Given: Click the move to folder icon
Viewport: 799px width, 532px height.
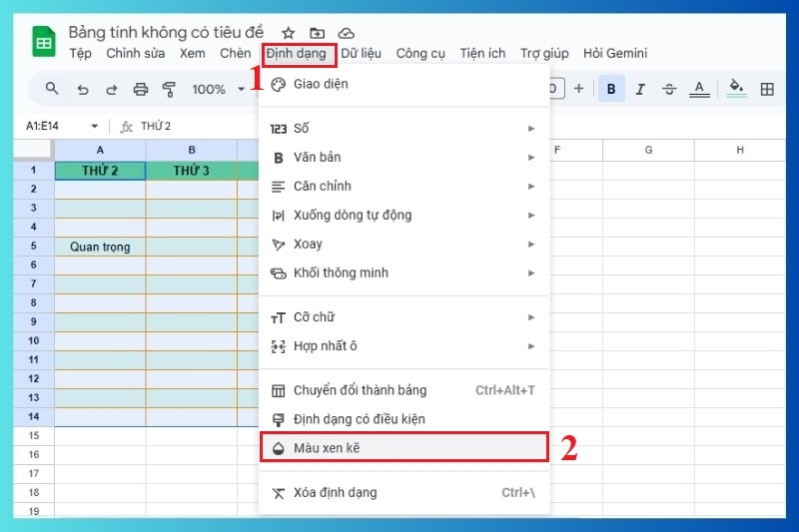Looking at the screenshot, I should pyautogui.click(x=317, y=34).
